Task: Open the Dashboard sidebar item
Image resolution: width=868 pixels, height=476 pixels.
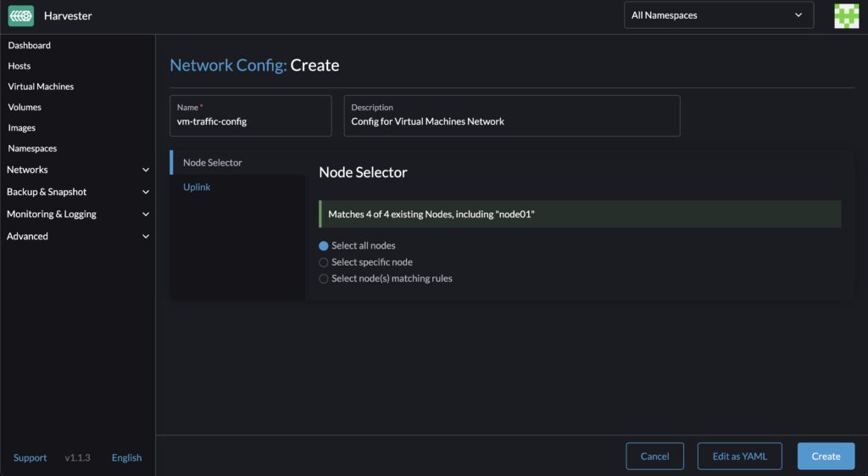Action: pos(30,45)
